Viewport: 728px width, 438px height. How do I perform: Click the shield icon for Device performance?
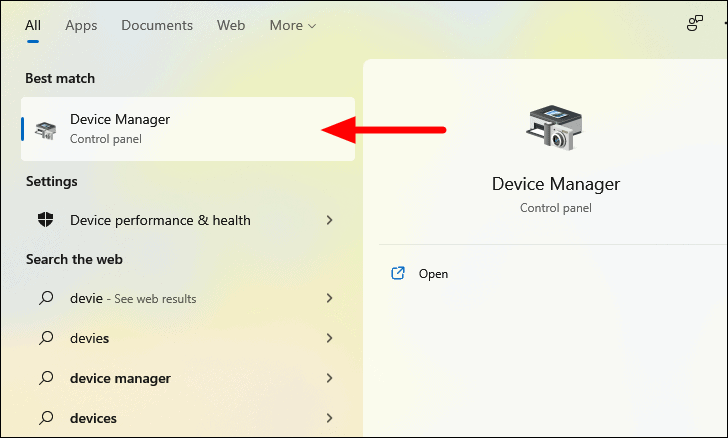(x=46, y=220)
